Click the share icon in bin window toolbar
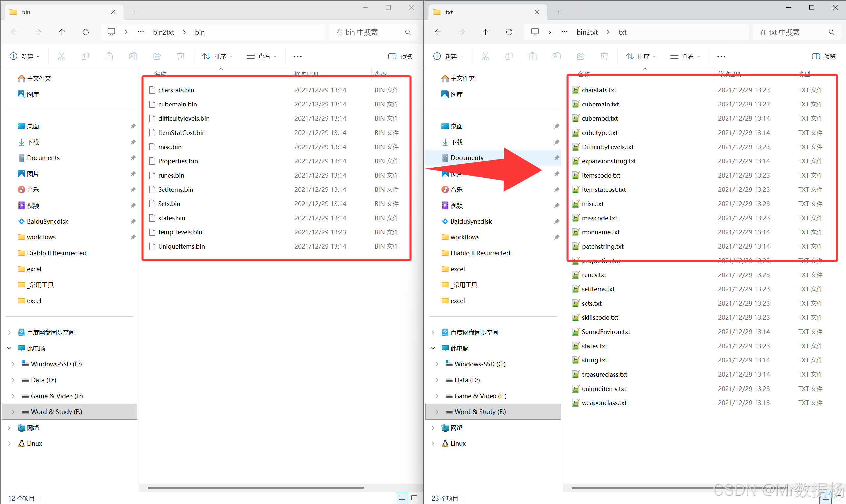Image resolution: width=846 pixels, height=504 pixels. pos(157,56)
